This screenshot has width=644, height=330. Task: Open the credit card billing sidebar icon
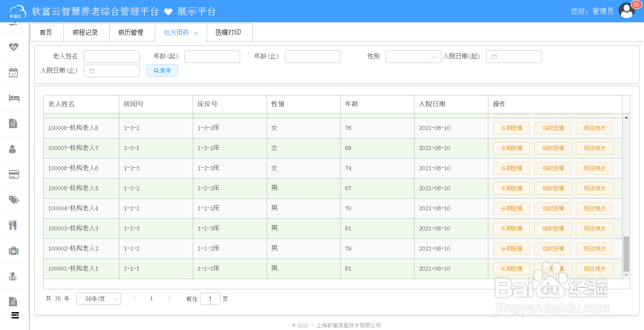tap(14, 174)
